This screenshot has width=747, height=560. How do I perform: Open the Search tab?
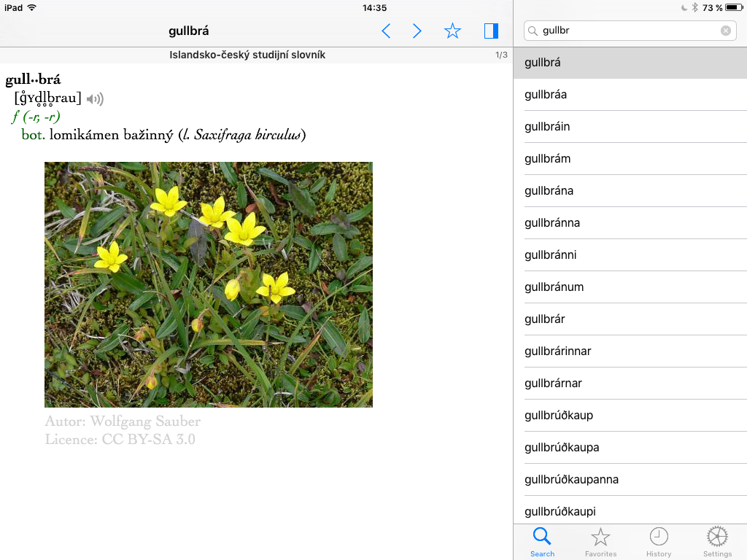click(x=542, y=542)
